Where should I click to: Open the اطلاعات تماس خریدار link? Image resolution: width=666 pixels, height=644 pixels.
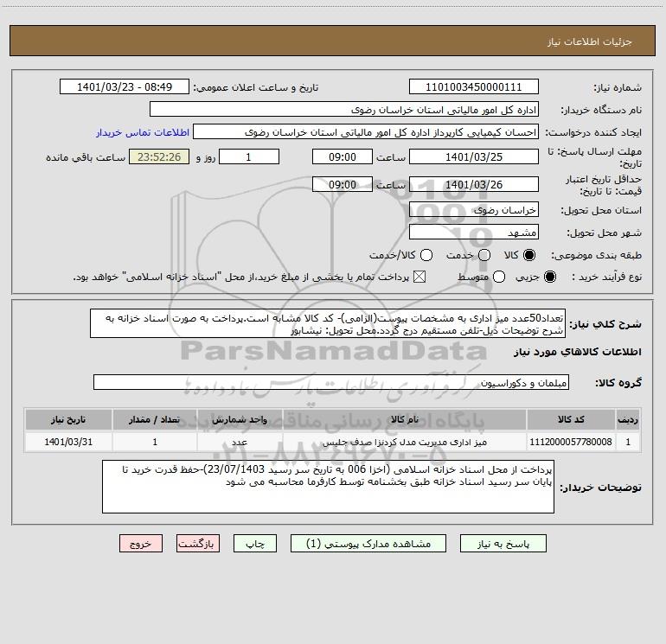click(143, 132)
